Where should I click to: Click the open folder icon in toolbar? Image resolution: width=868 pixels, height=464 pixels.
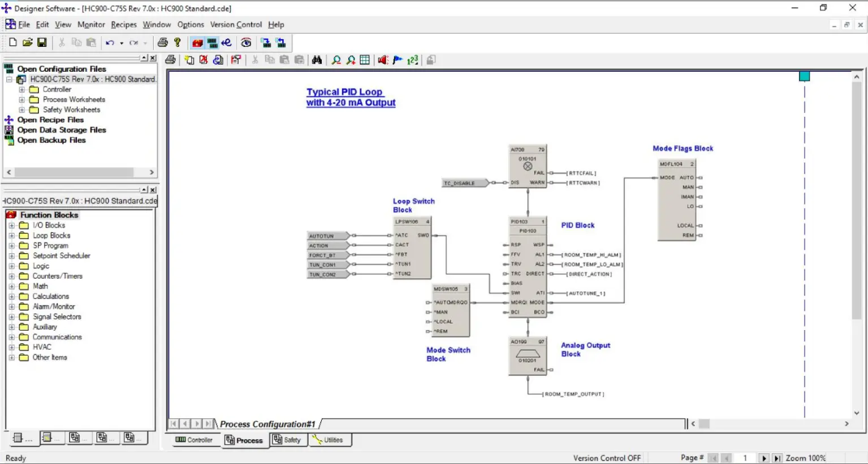coord(27,42)
